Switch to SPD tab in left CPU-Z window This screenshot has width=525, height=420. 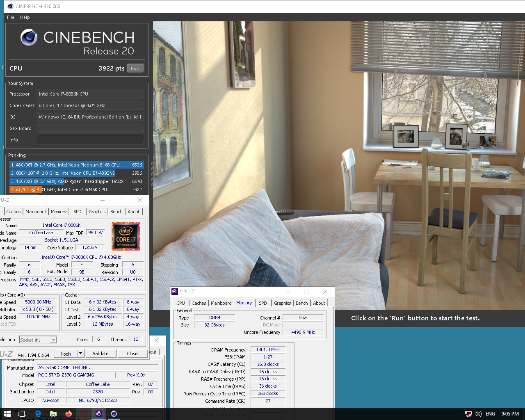tap(78, 212)
